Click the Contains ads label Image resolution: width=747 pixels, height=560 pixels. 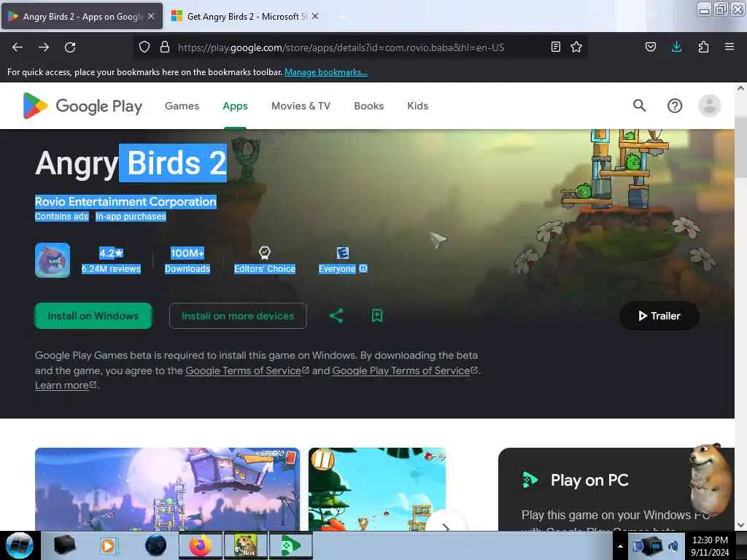61,216
